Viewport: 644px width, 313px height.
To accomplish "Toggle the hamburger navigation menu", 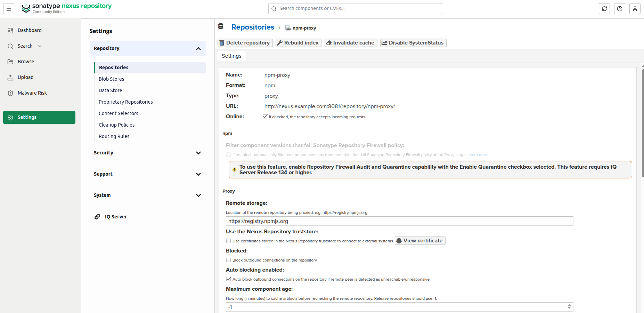I will point(9,9).
